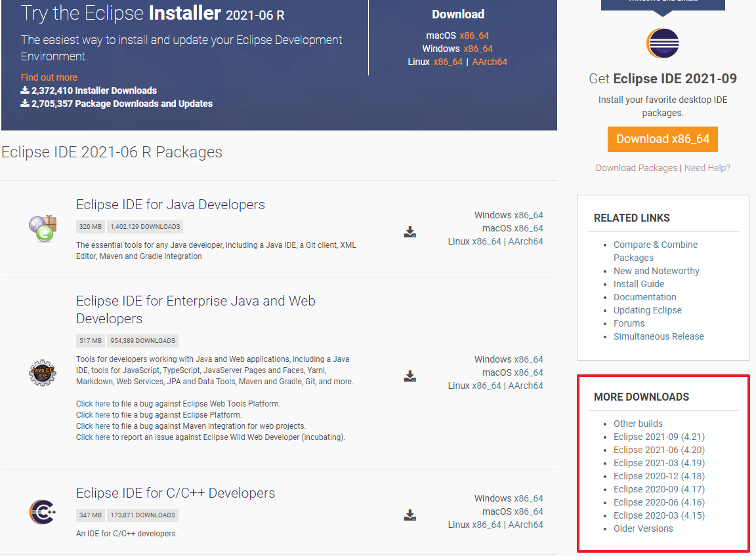Open the Documentation link

[x=644, y=297]
